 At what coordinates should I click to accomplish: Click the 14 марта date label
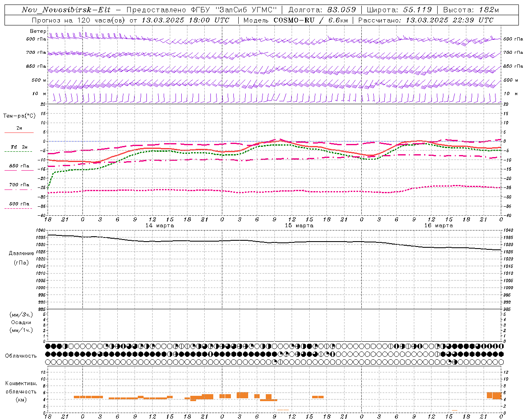click(160, 226)
